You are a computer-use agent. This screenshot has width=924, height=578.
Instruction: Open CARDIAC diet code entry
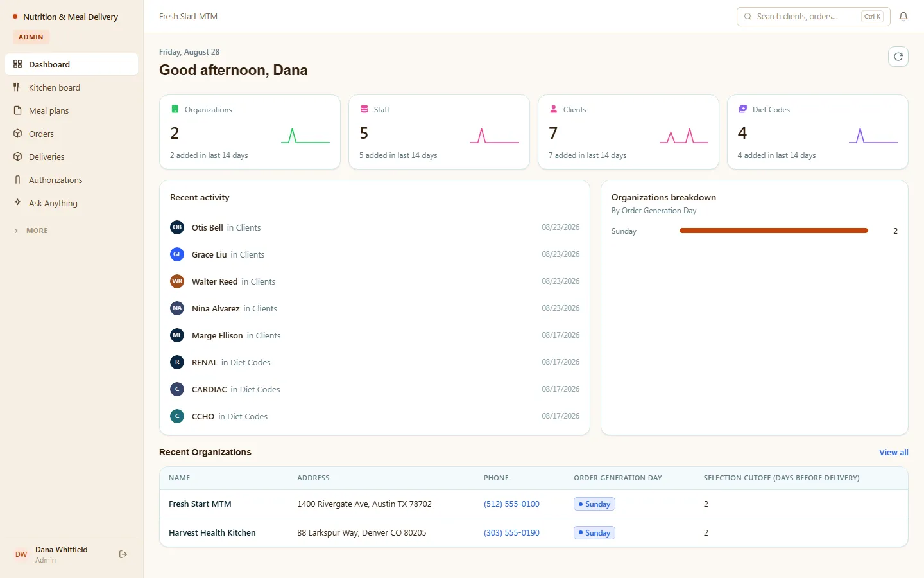click(x=375, y=389)
